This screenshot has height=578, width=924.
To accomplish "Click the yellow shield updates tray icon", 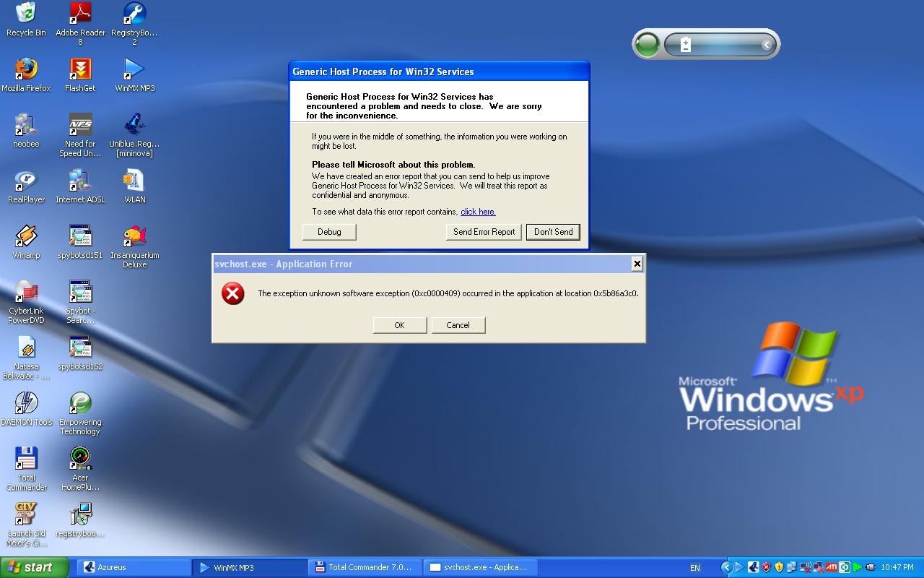I will [779, 567].
